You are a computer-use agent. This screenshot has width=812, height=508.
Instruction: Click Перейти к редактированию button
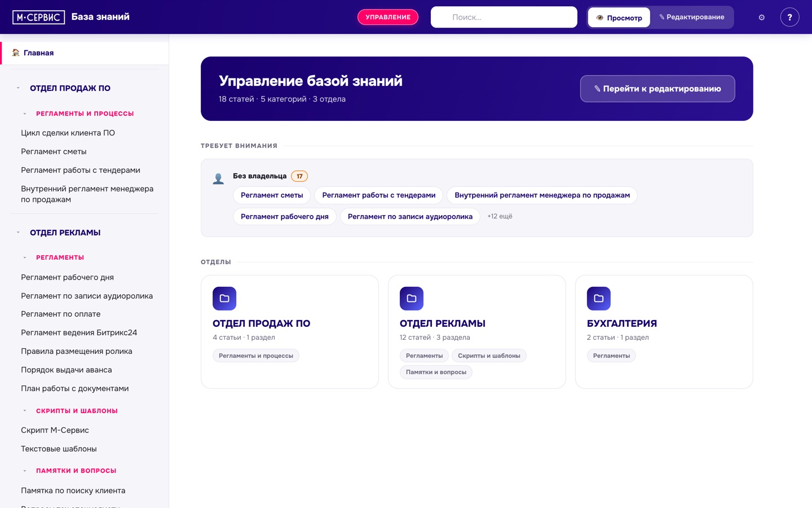657,89
